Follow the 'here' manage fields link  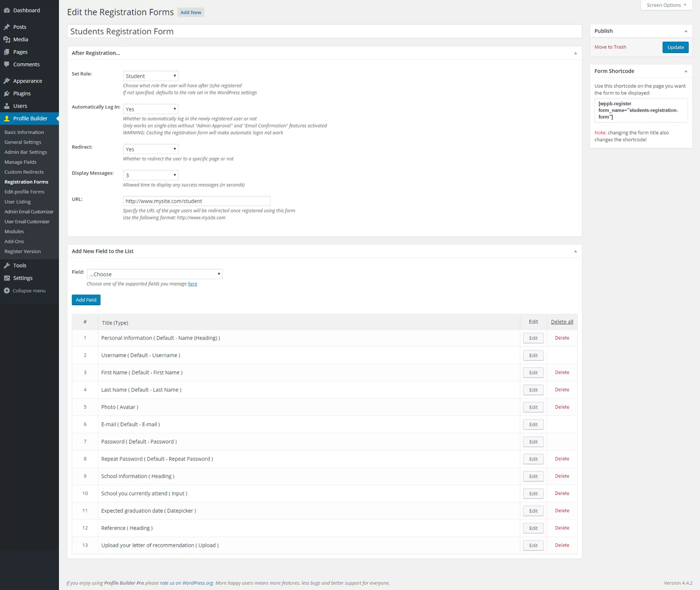click(192, 283)
